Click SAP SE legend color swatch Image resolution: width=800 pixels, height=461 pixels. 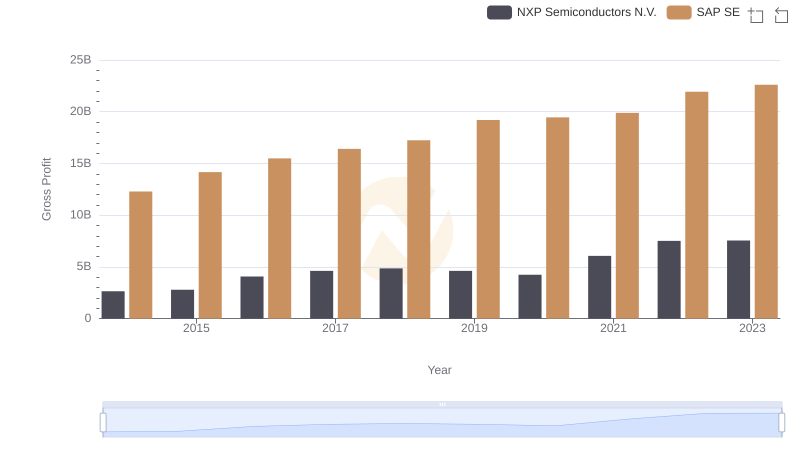[679, 12]
